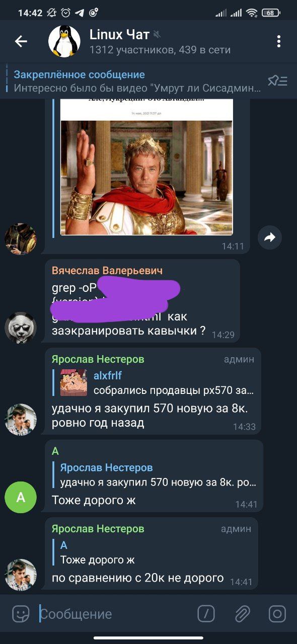This screenshot has width=297, height=644.
Task: Open the pinned message Закреплённое сообщение
Action: coord(138,81)
